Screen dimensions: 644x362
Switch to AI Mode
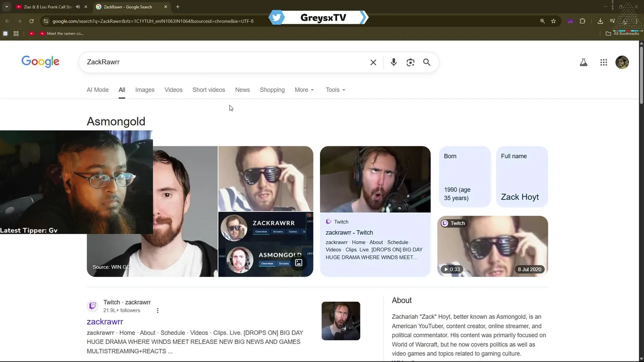coord(98,90)
